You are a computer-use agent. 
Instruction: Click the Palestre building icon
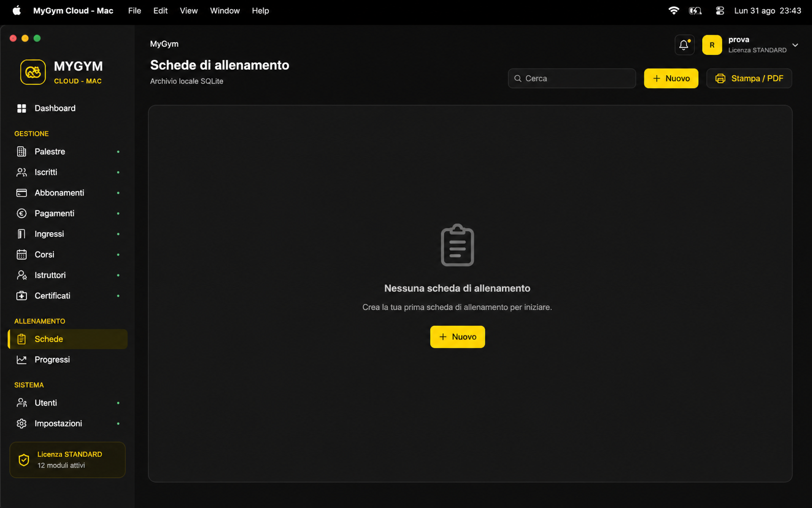[x=22, y=152]
